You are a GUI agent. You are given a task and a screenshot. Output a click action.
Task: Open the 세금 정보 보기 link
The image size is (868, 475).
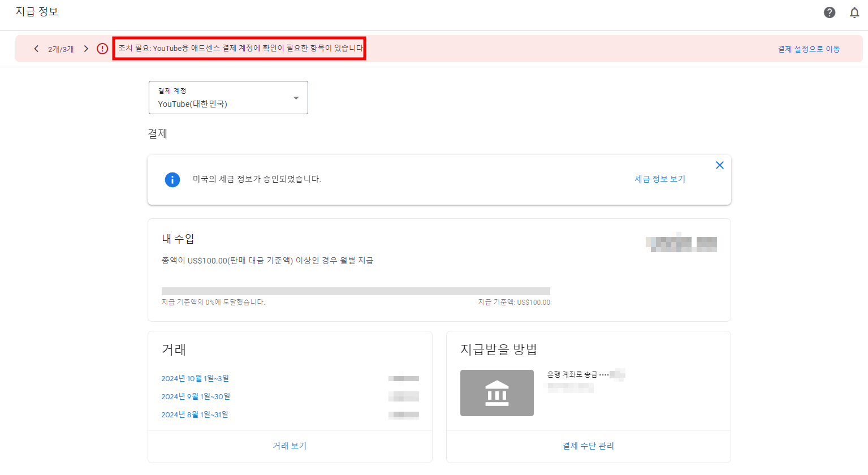point(660,179)
